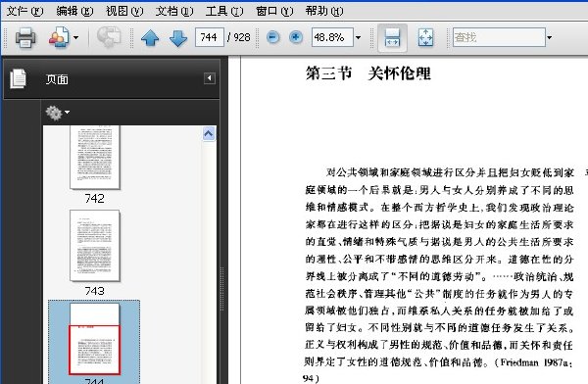Image resolution: width=588 pixels, height=384 pixels.
Task: Click the heading 第三节 关怀伦理
Action: tap(367, 73)
